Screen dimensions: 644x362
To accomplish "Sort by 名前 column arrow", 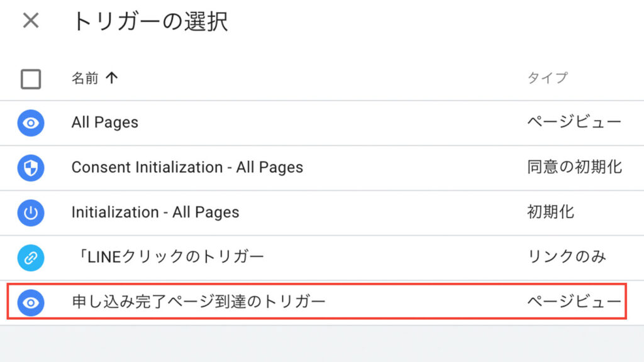I will [112, 77].
